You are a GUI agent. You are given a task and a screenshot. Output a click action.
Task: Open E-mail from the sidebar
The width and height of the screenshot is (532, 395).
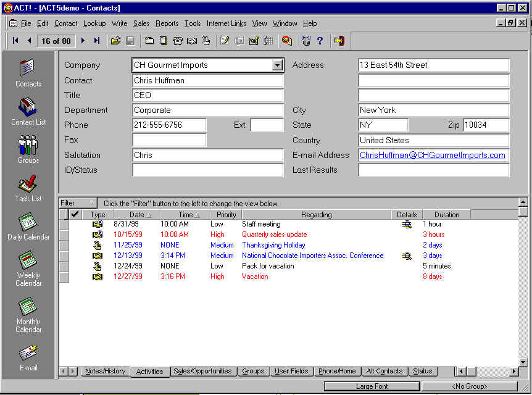click(28, 357)
